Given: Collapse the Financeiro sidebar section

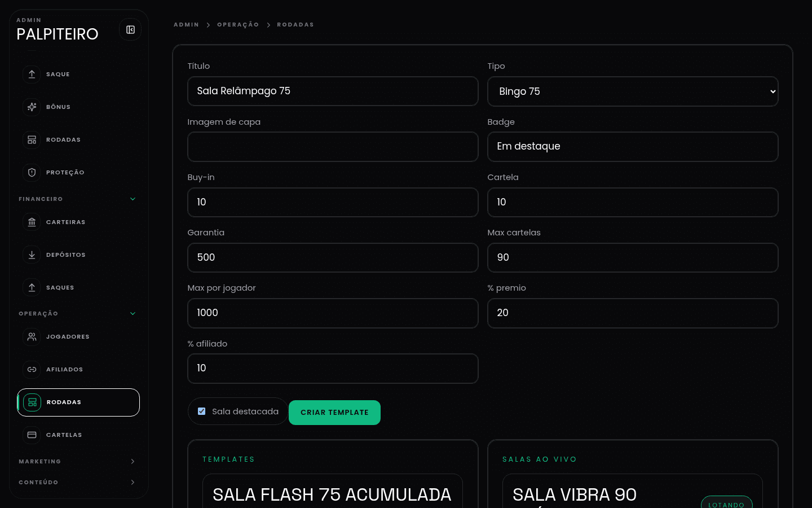Looking at the screenshot, I should [x=133, y=199].
